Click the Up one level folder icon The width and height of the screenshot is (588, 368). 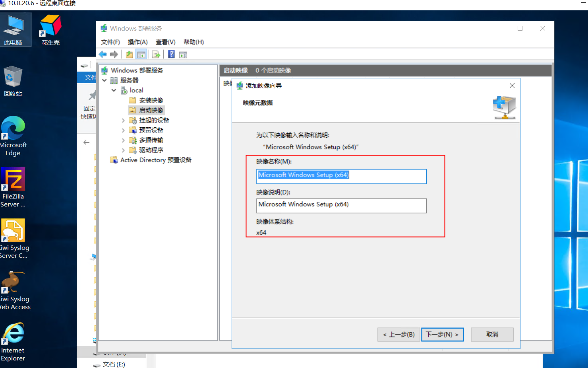tap(130, 55)
